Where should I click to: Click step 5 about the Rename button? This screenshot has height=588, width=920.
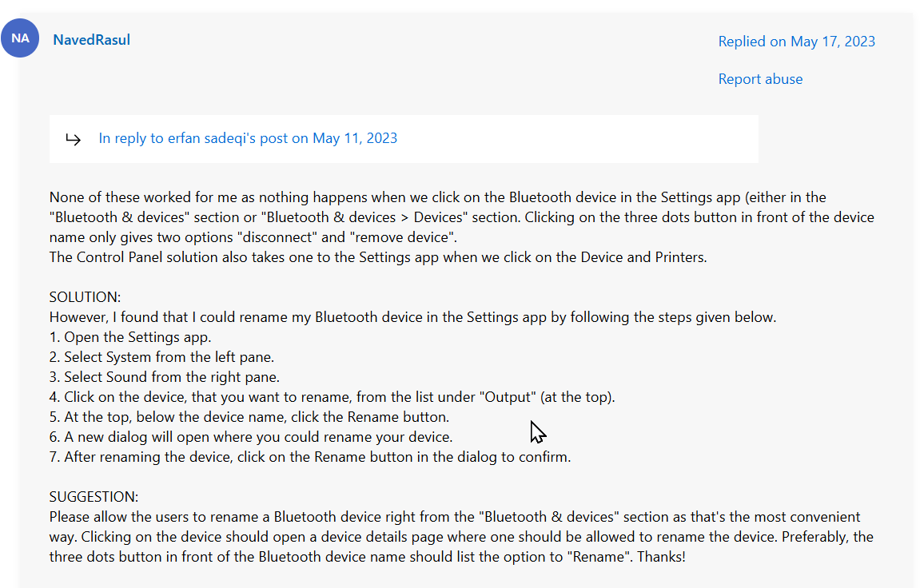[249, 417]
